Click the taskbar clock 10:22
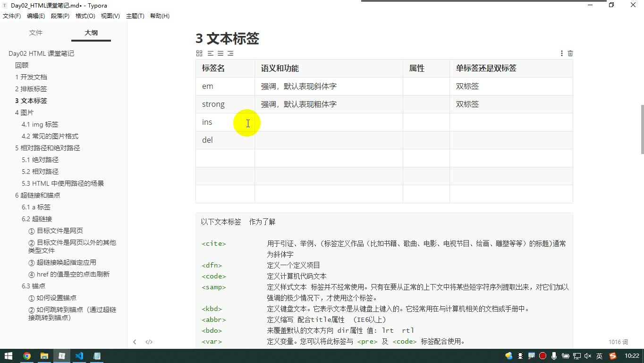The image size is (644, 363). click(632, 356)
